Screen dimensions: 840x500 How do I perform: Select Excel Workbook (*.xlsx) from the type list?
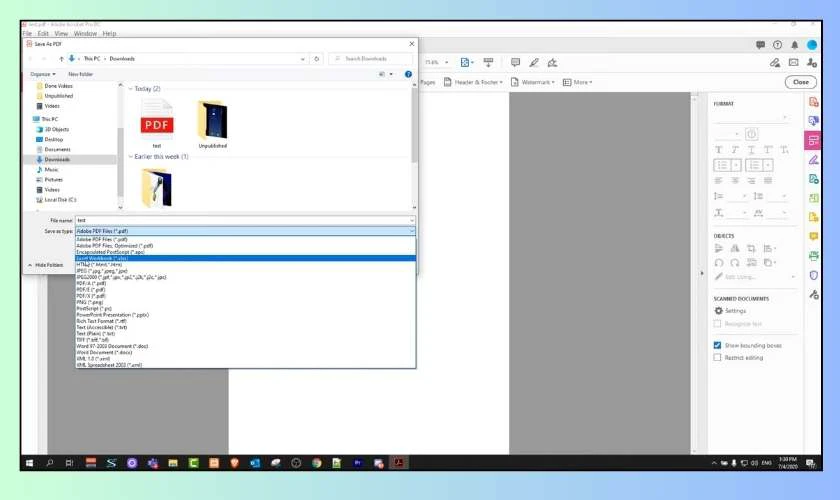(245, 258)
